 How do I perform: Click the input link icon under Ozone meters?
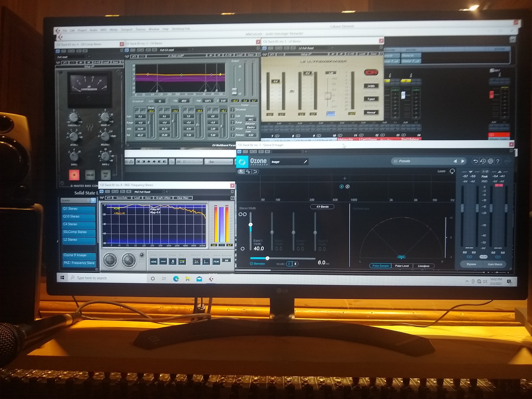pyautogui.click(x=469, y=257)
